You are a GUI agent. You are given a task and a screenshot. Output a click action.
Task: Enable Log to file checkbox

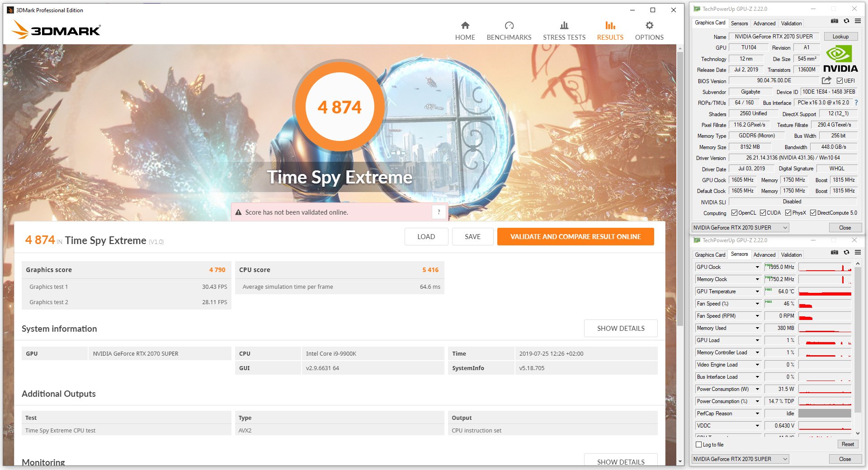point(698,445)
